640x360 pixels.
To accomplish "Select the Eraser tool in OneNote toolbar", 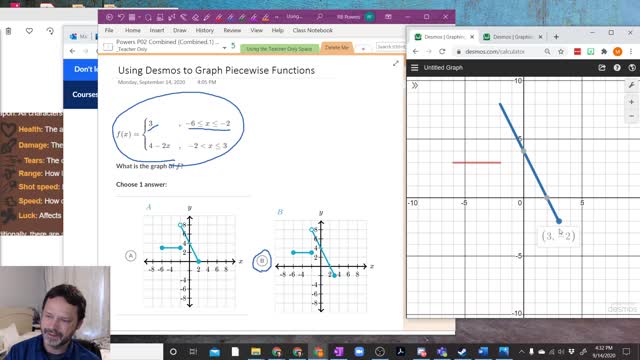I will point(196,17).
